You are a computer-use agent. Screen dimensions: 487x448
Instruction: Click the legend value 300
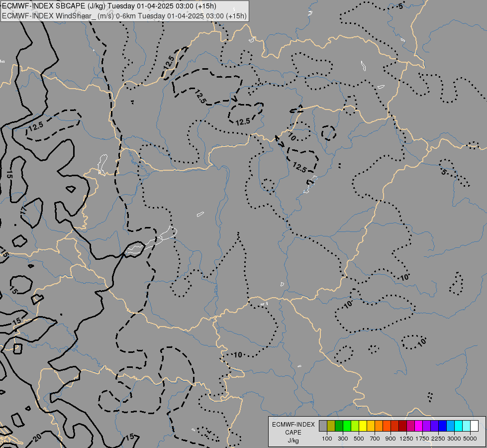tap(343, 439)
